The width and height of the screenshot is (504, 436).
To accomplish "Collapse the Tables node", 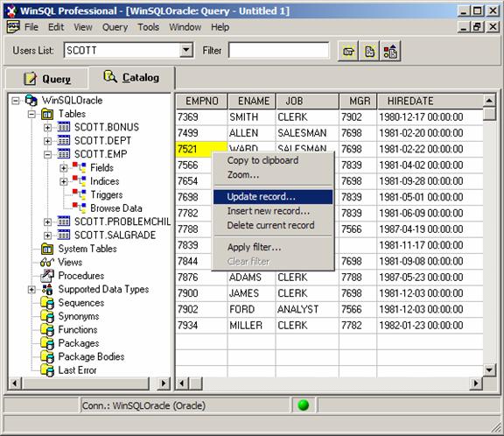I will click(31, 114).
